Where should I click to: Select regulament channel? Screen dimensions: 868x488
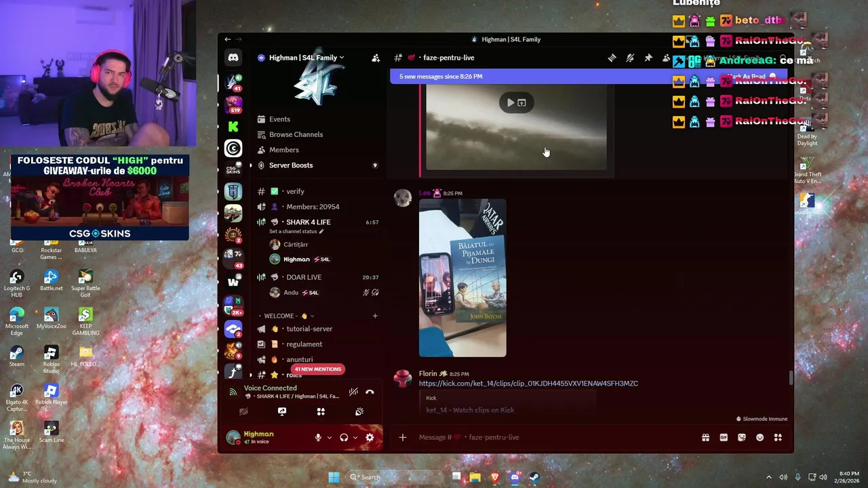pos(317,344)
